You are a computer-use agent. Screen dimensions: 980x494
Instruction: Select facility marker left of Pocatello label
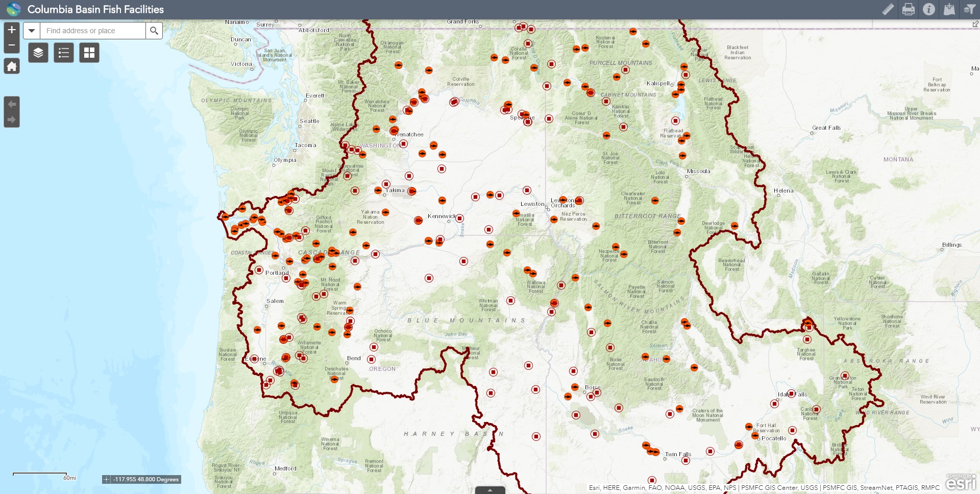pyautogui.click(x=755, y=436)
